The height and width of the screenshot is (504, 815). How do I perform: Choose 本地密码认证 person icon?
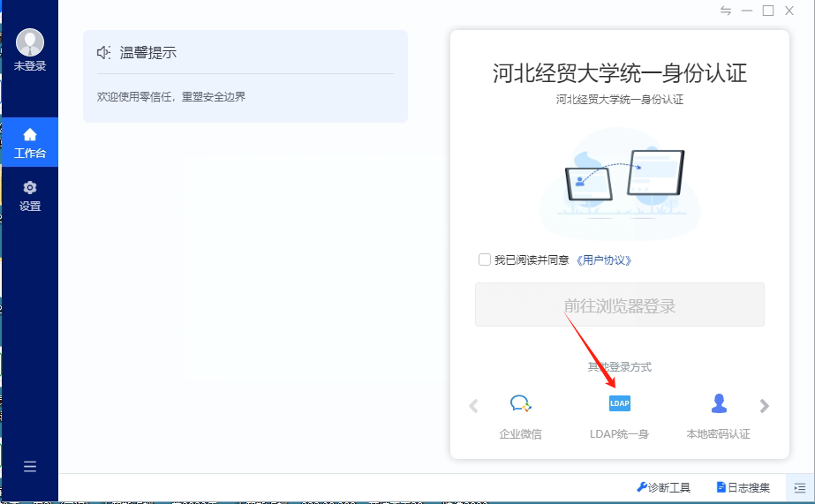pyautogui.click(x=719, y=403)
